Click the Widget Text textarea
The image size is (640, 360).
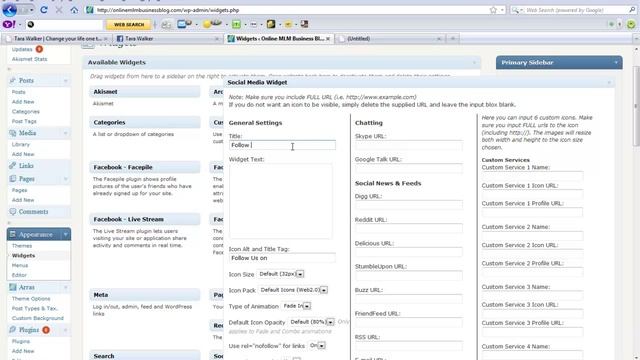[280, 201]
